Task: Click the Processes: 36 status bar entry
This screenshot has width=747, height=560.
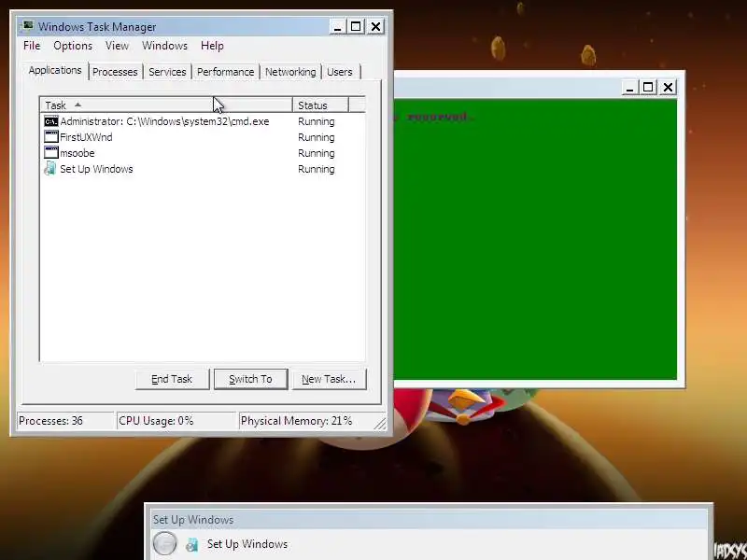Action: pyautogui.click(x=65, y=421)
